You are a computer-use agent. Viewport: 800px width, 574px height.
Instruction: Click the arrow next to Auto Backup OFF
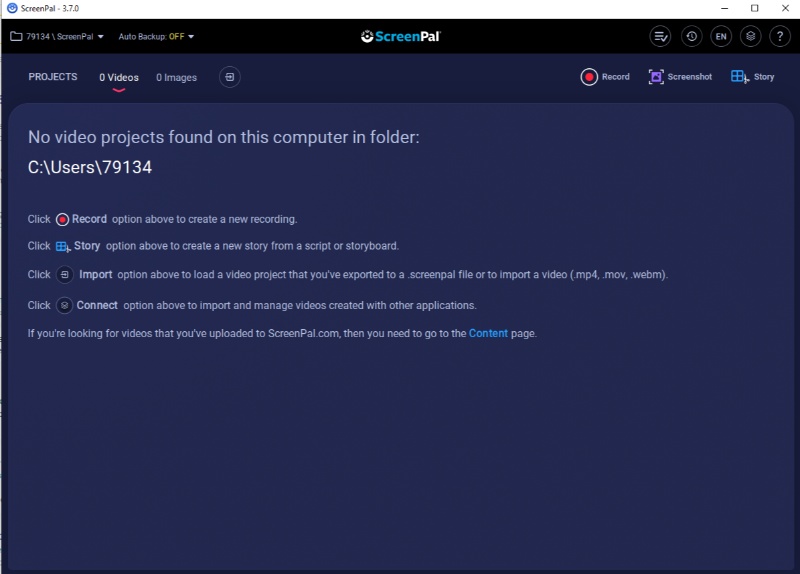(191, 37)
